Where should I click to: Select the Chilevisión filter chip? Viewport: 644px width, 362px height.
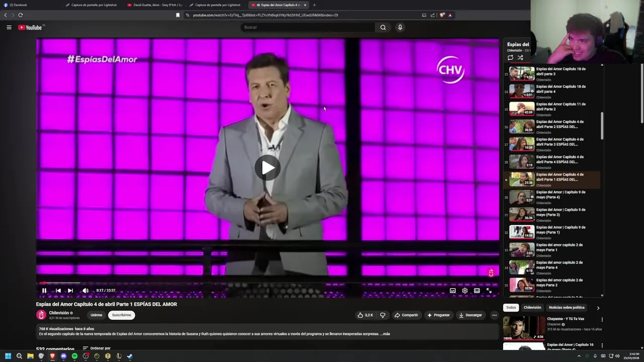tap(532, 308)
